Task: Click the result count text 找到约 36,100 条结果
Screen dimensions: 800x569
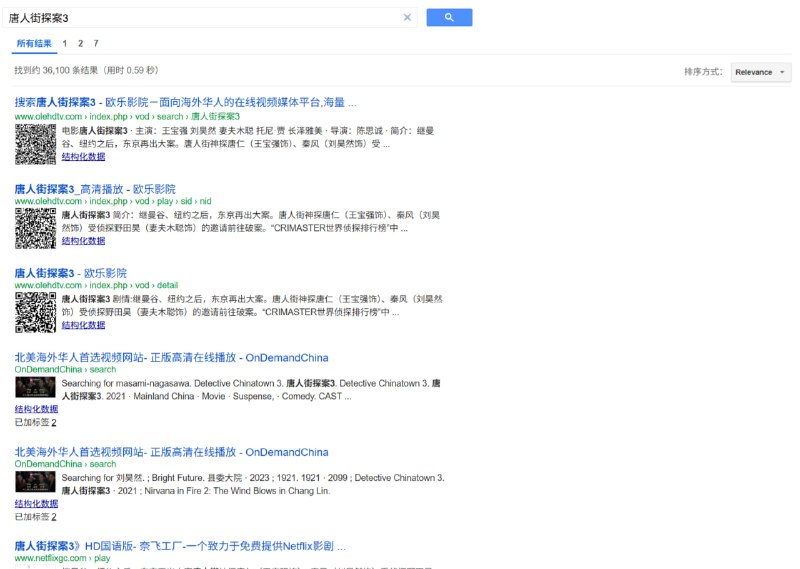Action: click(86, 70)
